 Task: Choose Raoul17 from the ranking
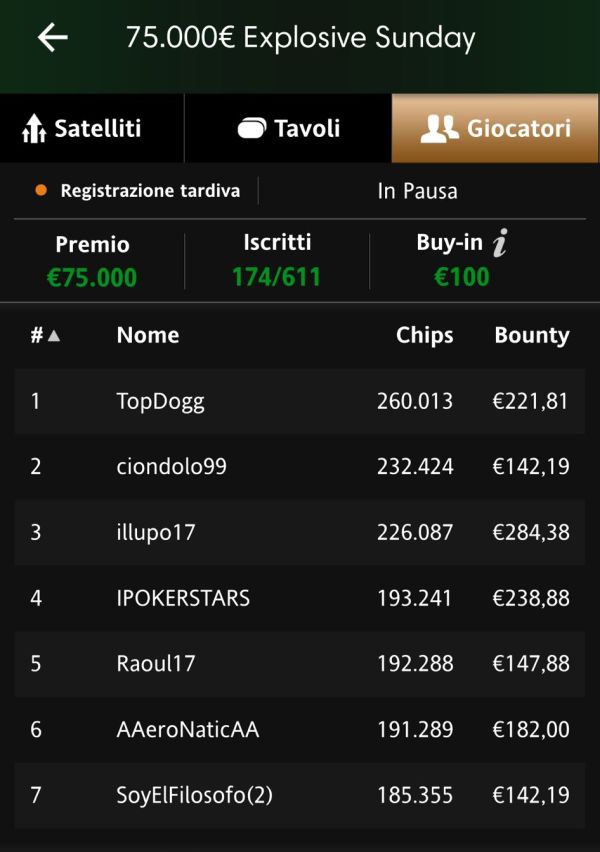pyautogui.click(x=300, y=663)
